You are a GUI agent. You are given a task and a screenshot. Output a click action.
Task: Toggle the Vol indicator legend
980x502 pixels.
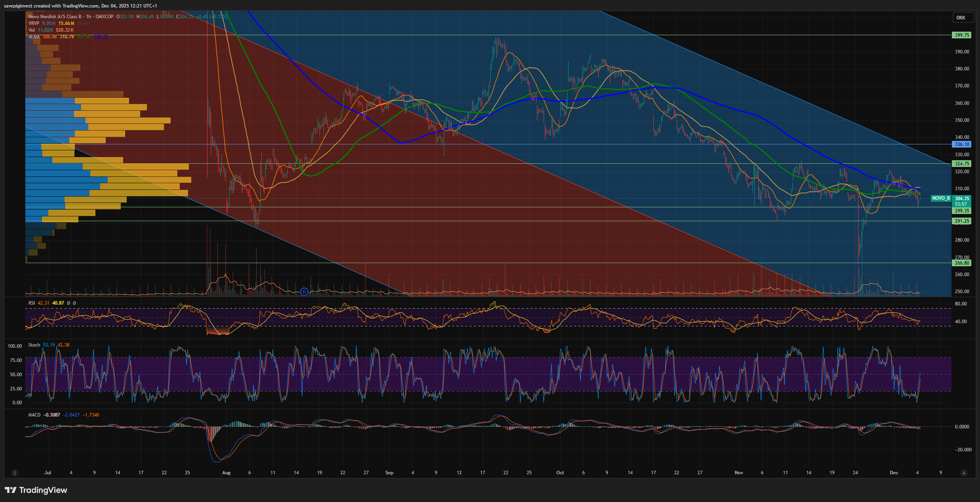[x=32, y=30]
